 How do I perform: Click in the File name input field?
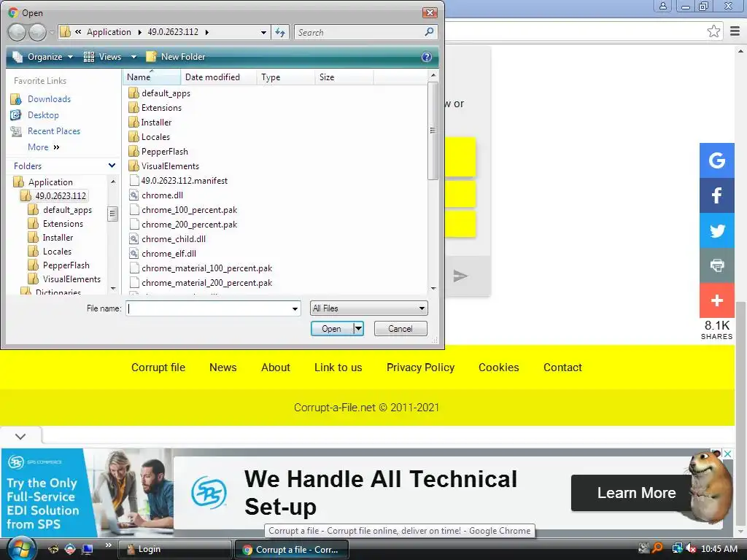point(209,308)
